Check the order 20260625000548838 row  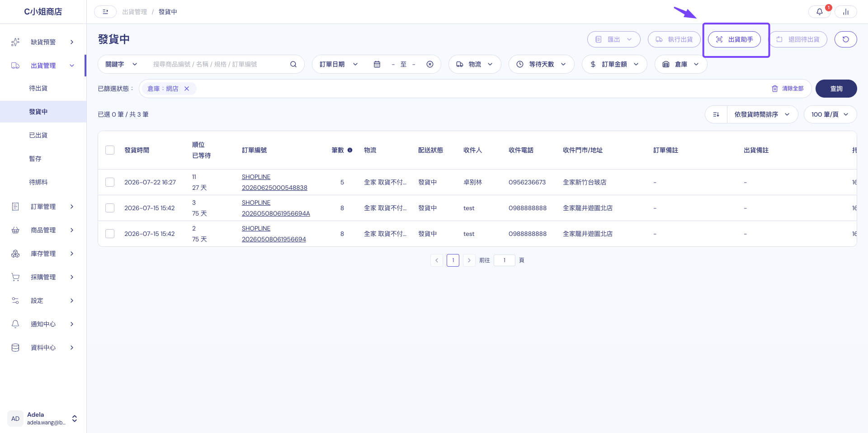pyautogui.click(x=110, y=182)
